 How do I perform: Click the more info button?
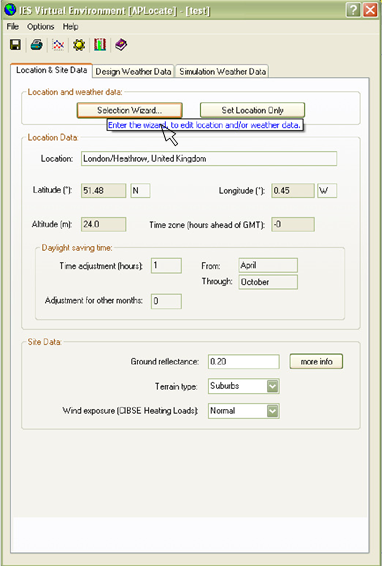316,362
